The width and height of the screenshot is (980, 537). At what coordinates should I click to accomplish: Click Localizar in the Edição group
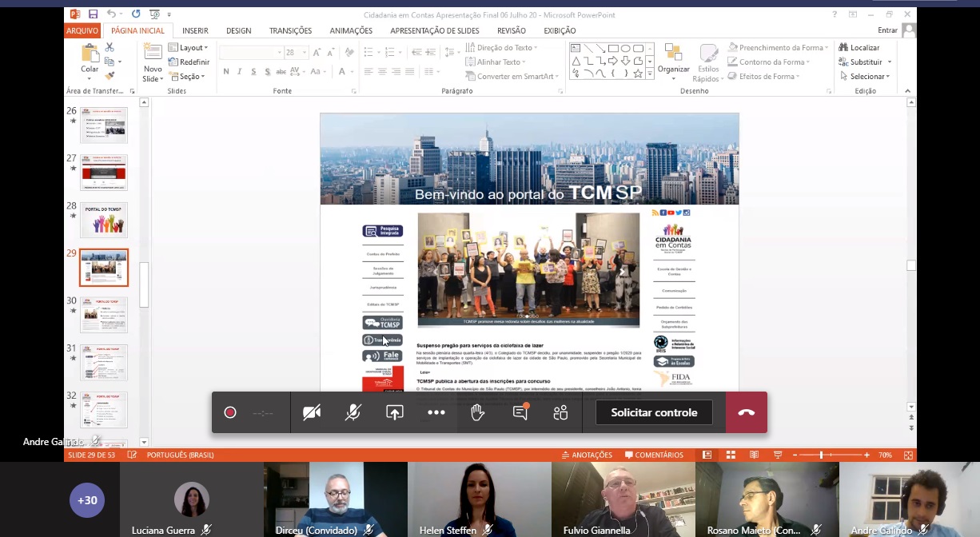(x=859, y=48)
